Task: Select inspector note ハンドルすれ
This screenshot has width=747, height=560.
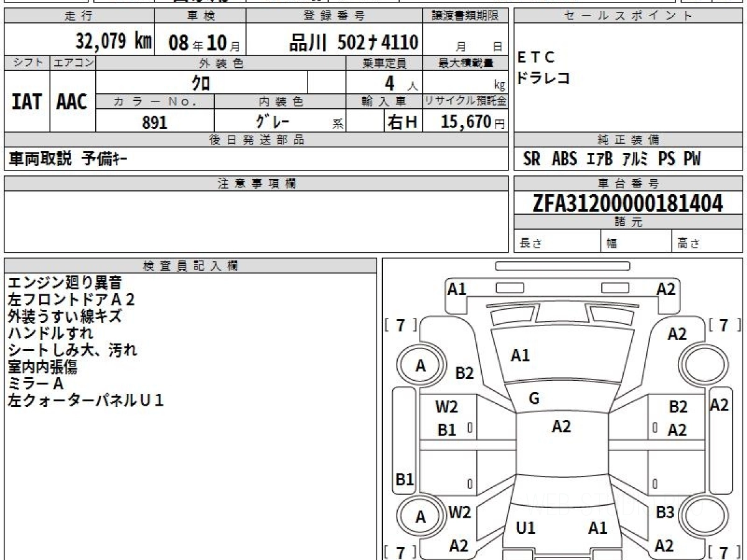Action: coord(50,334)
